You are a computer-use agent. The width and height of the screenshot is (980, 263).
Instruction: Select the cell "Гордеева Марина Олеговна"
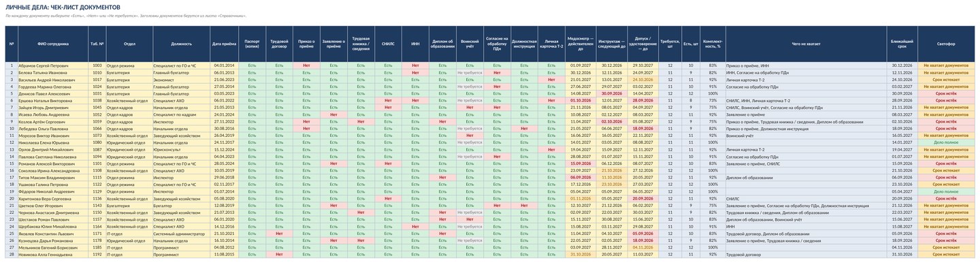coord(52,87)
